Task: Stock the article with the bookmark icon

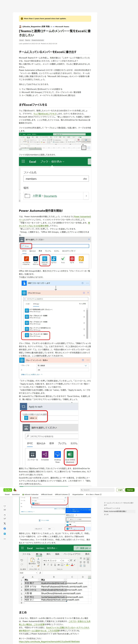Action: [5, 515]
